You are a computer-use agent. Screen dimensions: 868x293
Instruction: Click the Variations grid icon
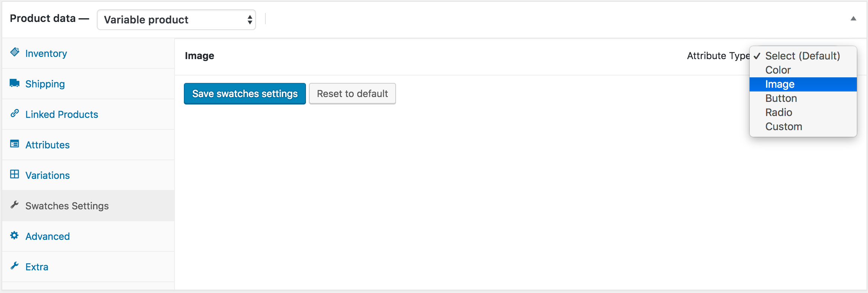[x=15, y=174]
